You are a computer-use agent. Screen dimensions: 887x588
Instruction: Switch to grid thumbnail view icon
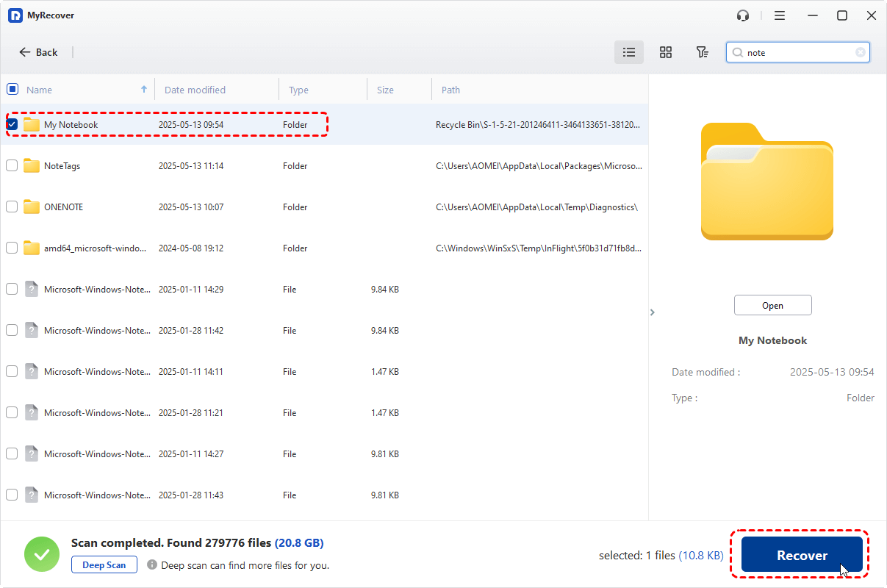666,52
